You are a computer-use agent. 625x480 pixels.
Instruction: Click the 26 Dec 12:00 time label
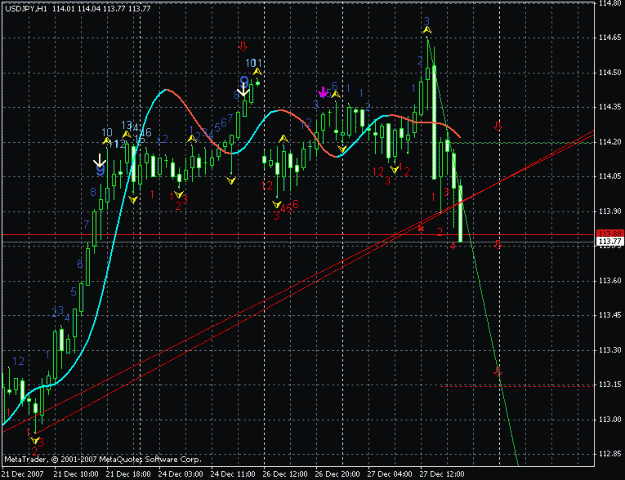tap(285, 474)
